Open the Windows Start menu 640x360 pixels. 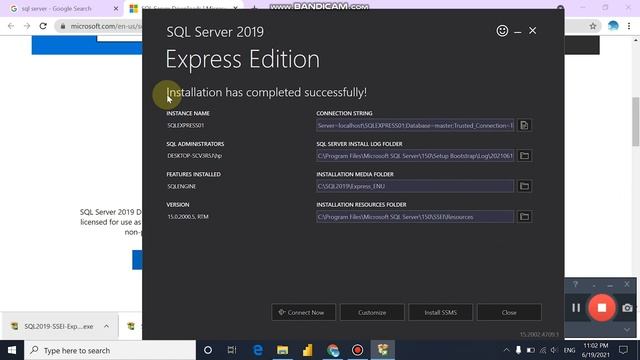click(12, 350)
